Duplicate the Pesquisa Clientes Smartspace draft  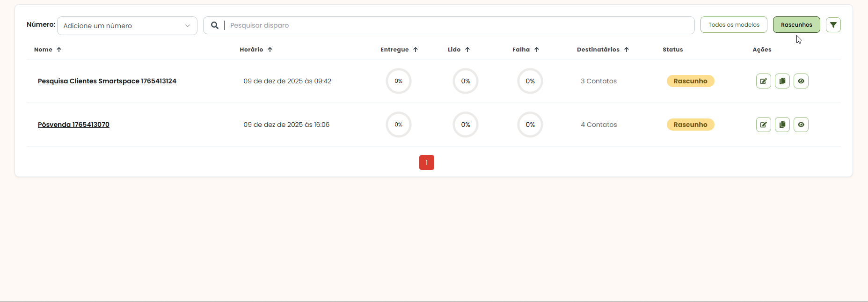click(x=782, y=81)
